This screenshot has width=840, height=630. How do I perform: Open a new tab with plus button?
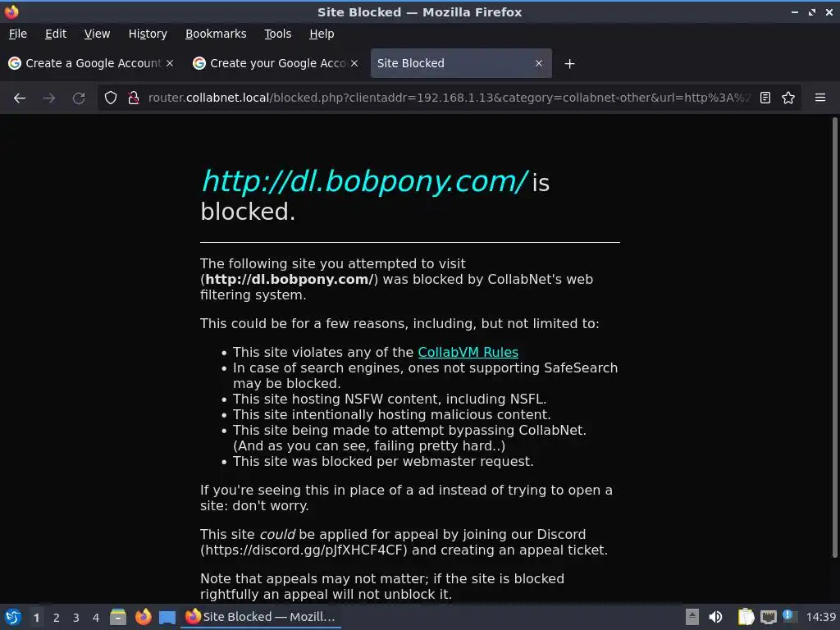pos(569,64)
